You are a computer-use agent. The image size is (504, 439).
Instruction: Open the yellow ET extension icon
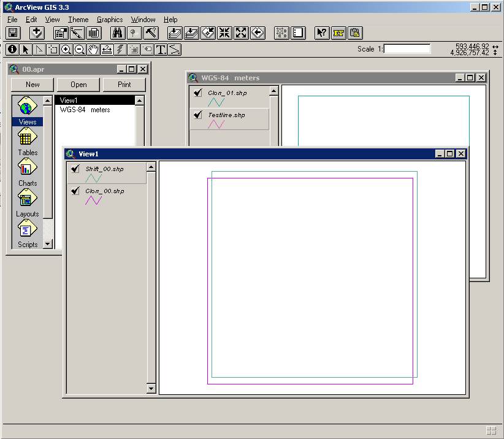click(338, 32)
